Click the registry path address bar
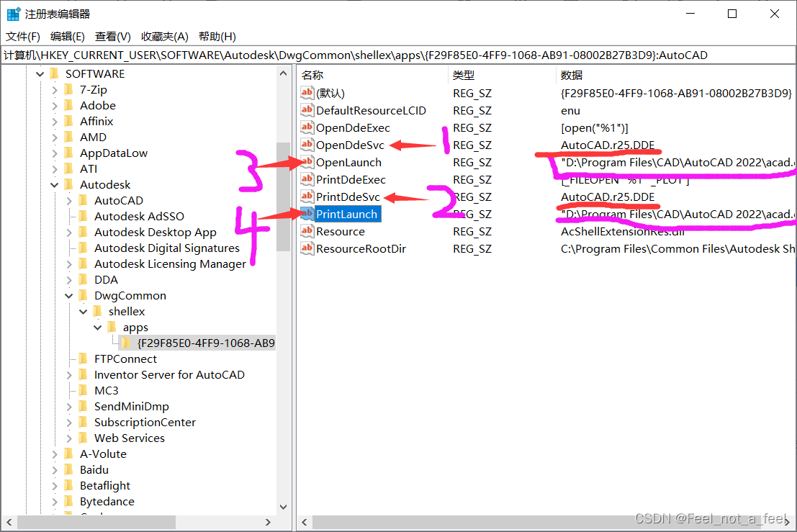 pyautogui.click(x=399, y=55)
